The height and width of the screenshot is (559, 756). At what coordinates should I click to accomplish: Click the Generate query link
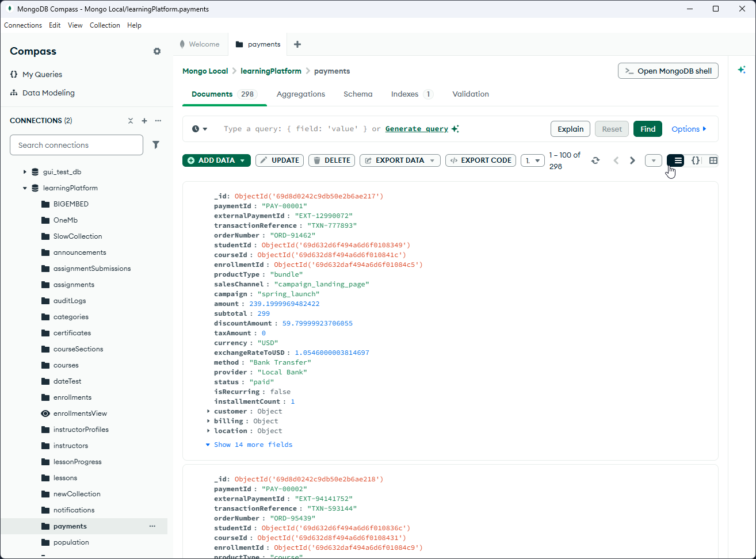(417, 129)
